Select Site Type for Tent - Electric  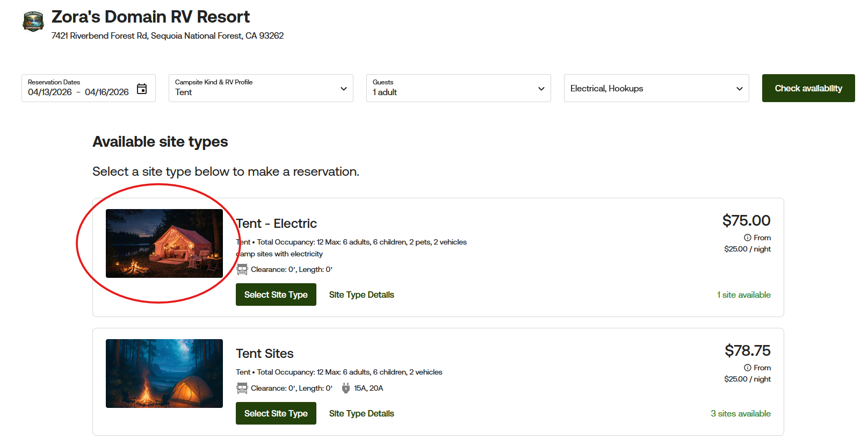pos(276,295)
